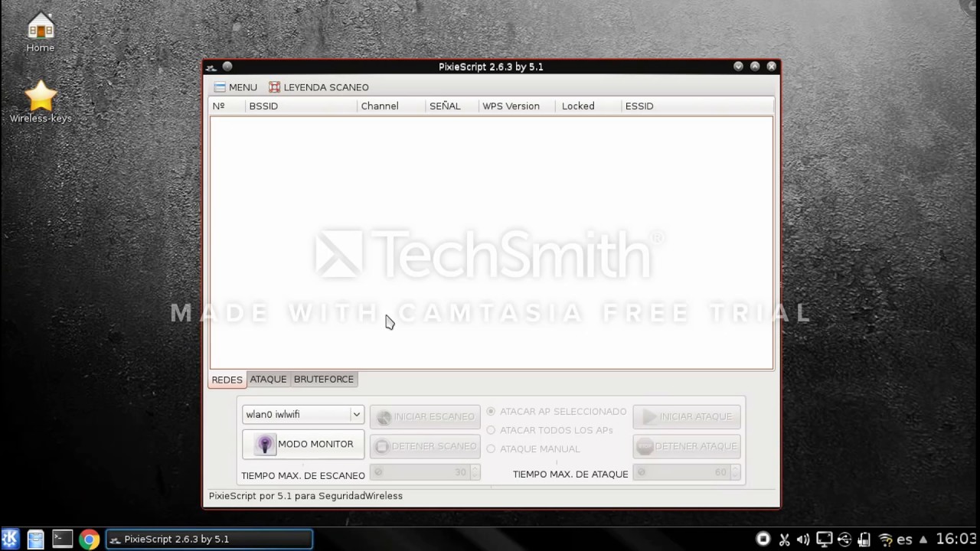This screenshot has width=980, height=551.
Task: Click the 16:03 clock in the panel
Action: tap(956, 540)
